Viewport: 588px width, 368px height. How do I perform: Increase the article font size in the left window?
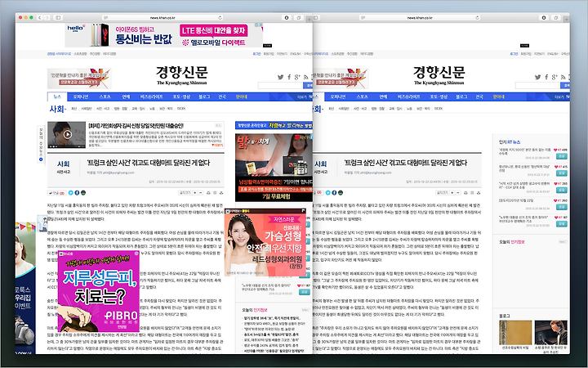195,193
